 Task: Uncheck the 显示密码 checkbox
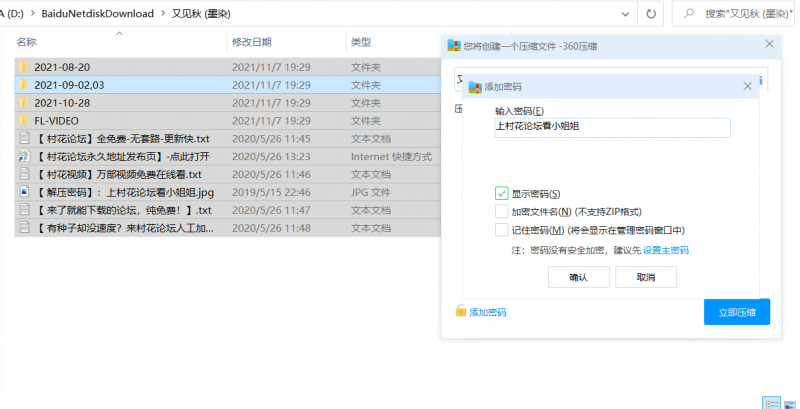[x=502, y=193]
